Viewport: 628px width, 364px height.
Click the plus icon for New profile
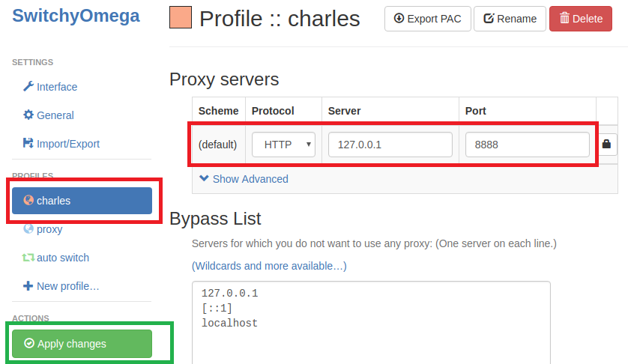(28, 286)
